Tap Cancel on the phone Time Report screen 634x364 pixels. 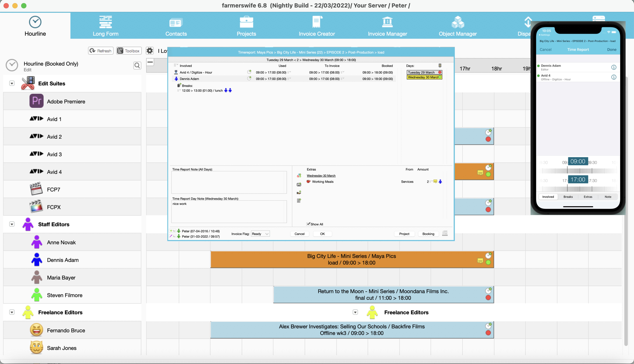pos(546,50)
